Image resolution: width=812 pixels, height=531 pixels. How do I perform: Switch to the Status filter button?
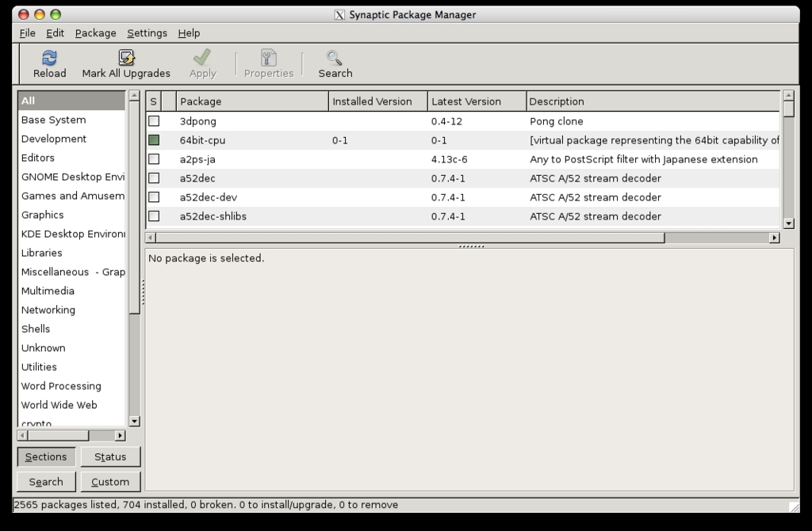110,457
